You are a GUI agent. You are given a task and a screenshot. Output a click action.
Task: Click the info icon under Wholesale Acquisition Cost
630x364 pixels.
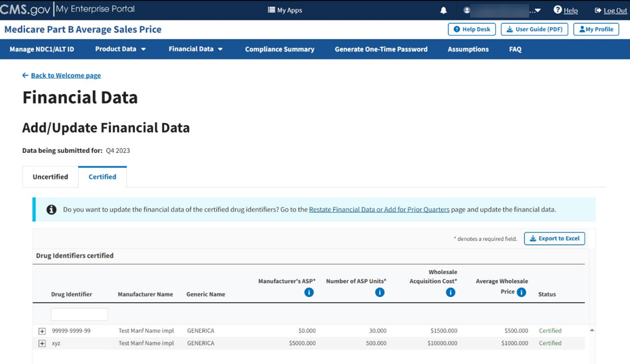[x=450, y=292]
